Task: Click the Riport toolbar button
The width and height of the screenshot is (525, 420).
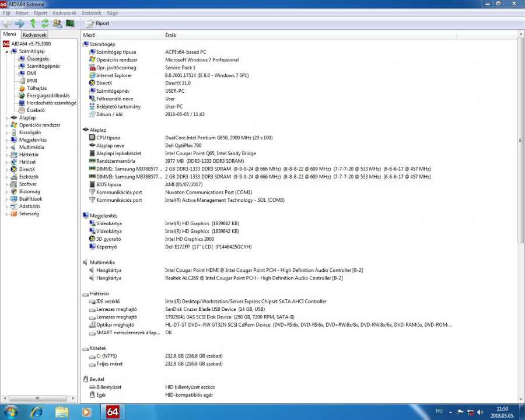Action: point(98,23)
